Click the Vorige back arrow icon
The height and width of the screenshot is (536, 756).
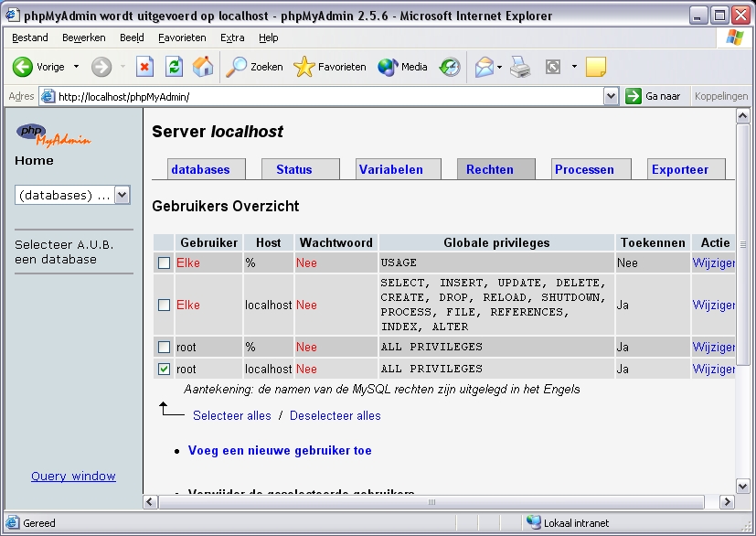point(23,67)
